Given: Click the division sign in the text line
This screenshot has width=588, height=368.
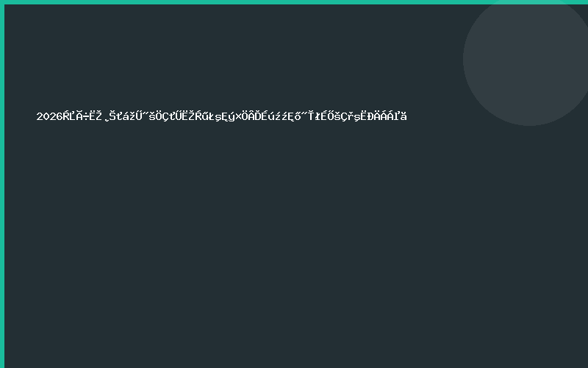Looking at the screenshot, I should 86,117.
